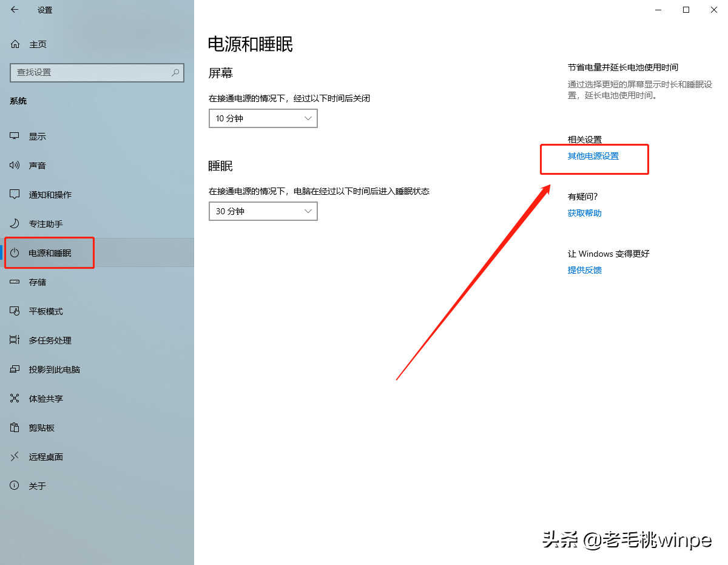Click the Home (主页) icon

tap(15, 44)
